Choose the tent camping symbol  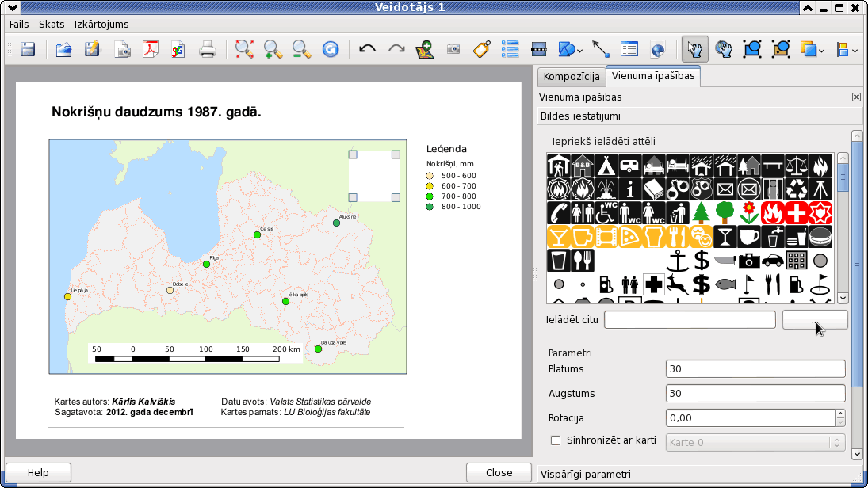pos(606,166)
